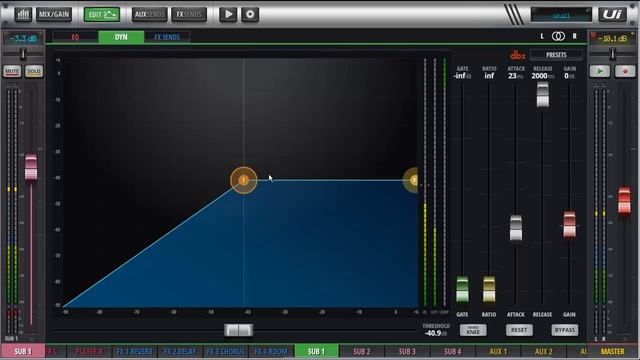
Task: Solo the SUB 1 channel
Action: [33, 71]
